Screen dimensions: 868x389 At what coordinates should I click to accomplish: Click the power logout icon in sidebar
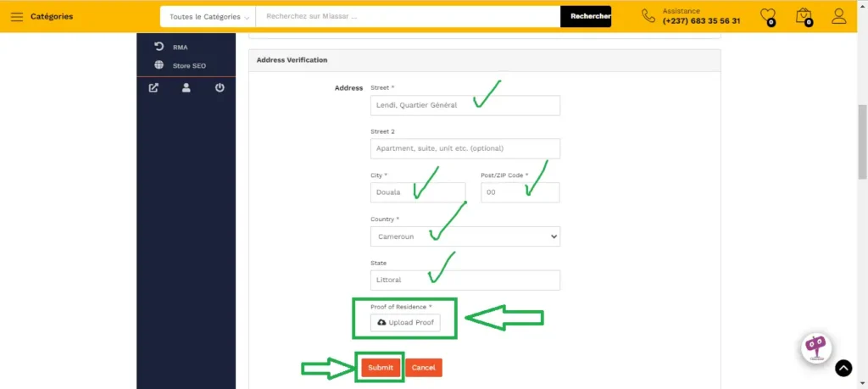220,87
